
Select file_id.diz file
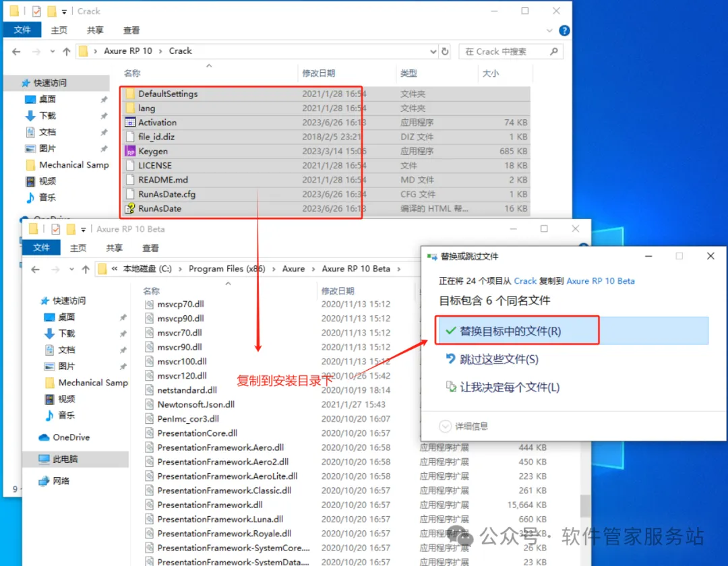pos(156,137)
